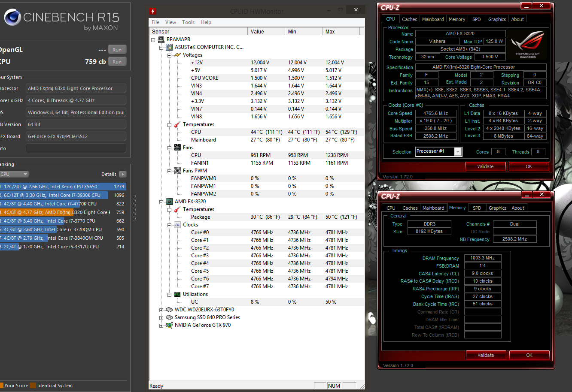Click the lightning icon next to Voltages
This screenshot has height=392, width=572.
tap(177, 55)
